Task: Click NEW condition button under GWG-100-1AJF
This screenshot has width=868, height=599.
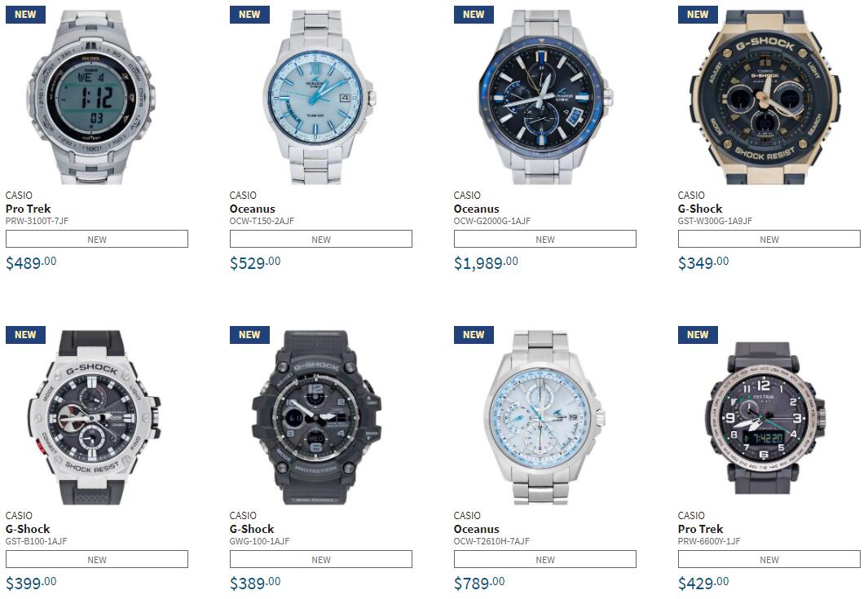Action: pyautogui.click(x=321, y=559)
